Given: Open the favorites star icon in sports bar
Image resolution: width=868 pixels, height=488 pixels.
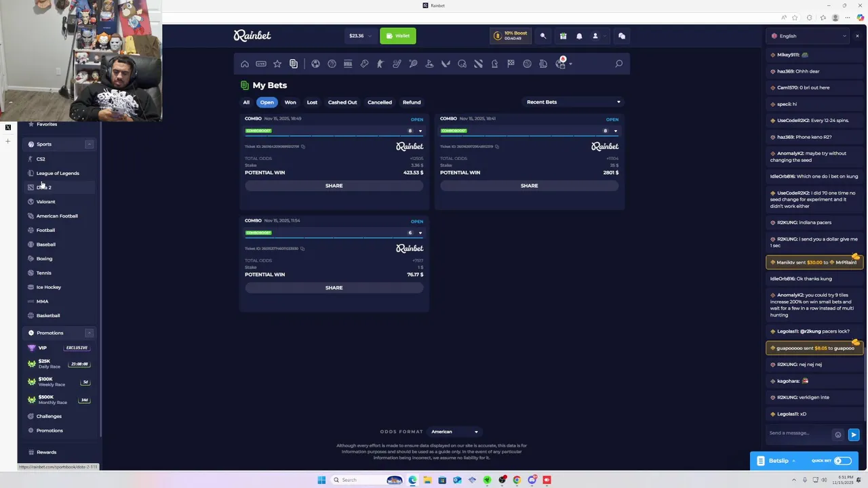Looking at the screenshot, I should click(x=277, y=64).
